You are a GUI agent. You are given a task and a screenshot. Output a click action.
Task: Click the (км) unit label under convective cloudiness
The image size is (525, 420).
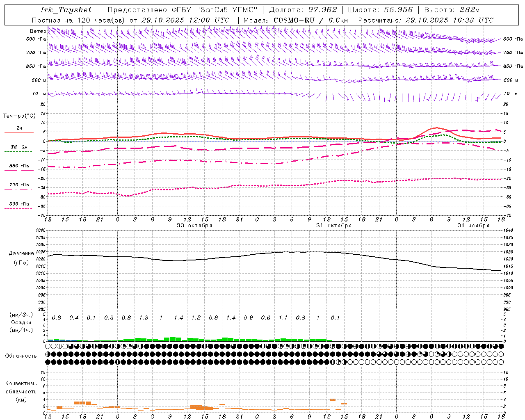(21, 399)
